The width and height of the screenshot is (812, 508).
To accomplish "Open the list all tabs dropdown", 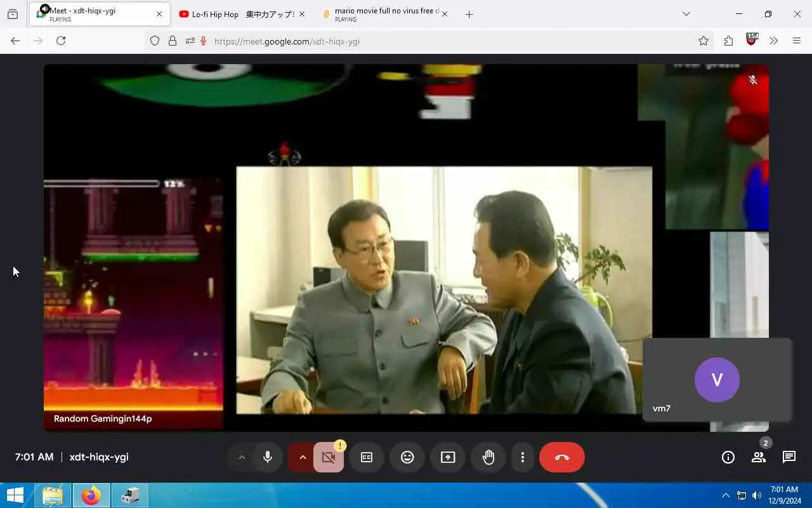I will [x=686, y=14].
